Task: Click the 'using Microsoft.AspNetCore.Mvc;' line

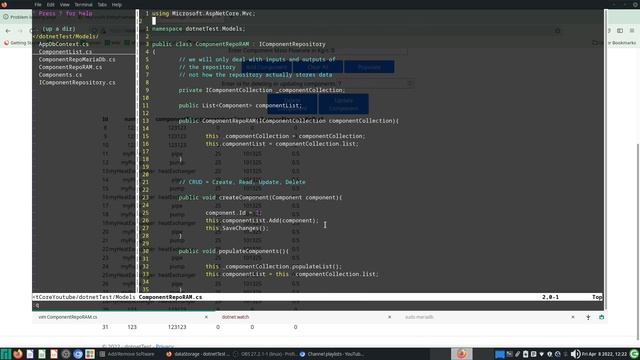Action: [x=204, y=13]
